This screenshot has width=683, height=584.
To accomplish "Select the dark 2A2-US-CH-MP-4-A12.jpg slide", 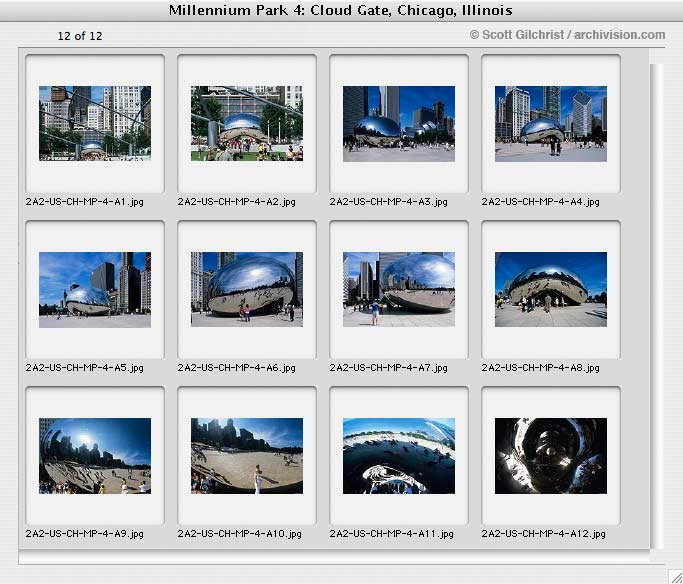I will click(551, 456).
